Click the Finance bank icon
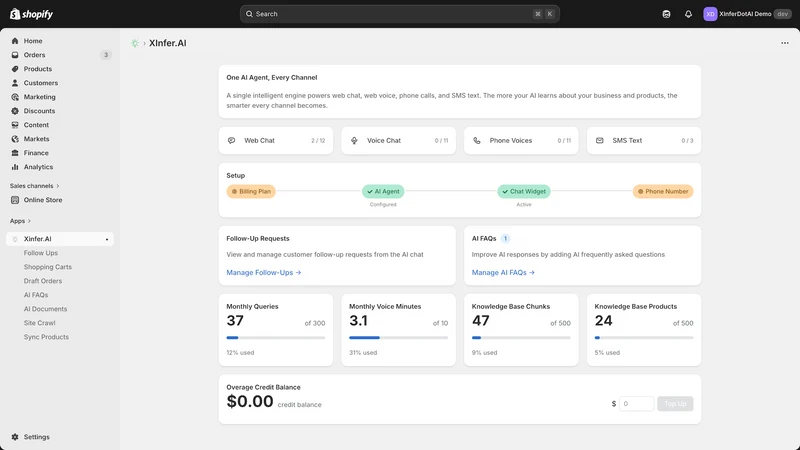The height and width of the screenshot is (450, 800). tap(15, 153)
